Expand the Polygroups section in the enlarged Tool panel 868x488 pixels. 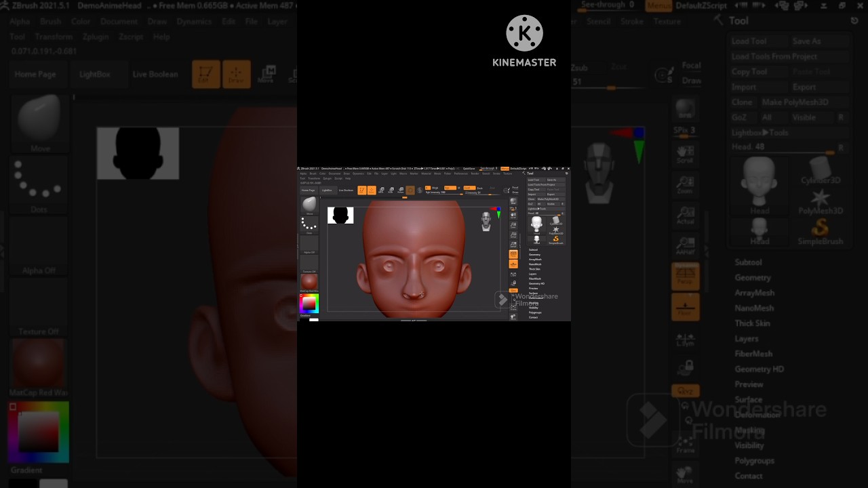pyautogui.click(x=754, y=461)
